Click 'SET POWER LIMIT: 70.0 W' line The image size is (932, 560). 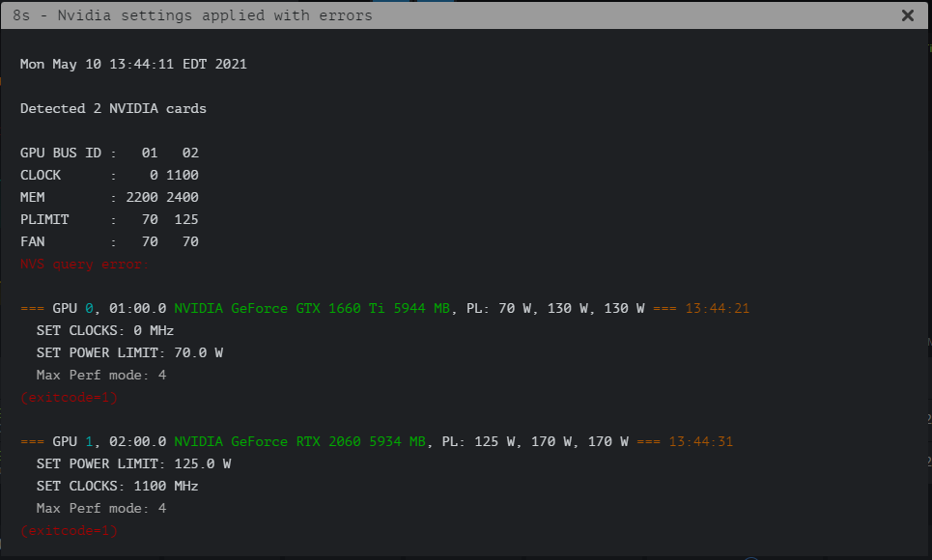tap(129, 353)
